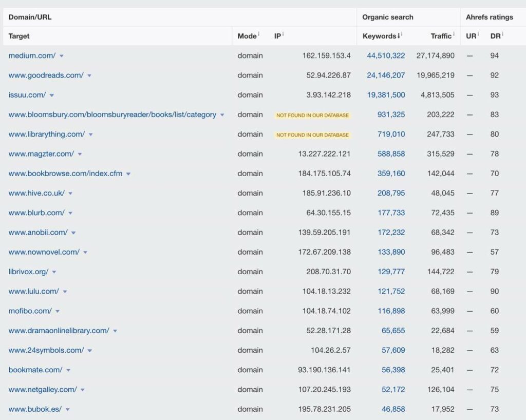
Task: Click NOT FOUND IN OUR DATABASE badge for librarything
Action: click(312, 135)
